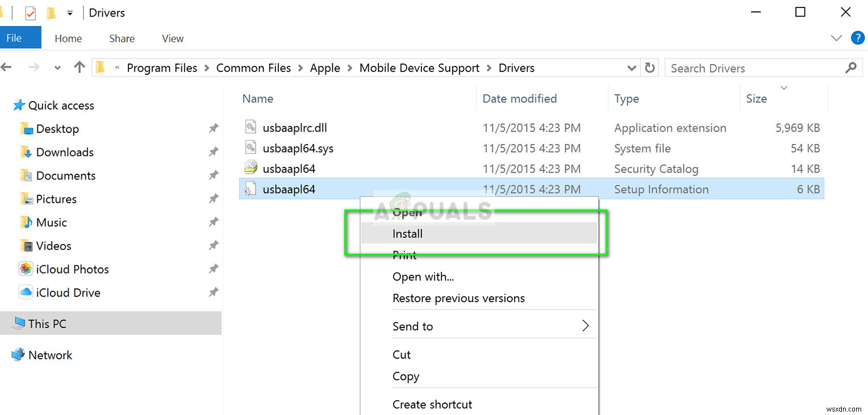Click the Back navigation arrow
This screenshot has height=415, width=868.
(x=7, y=67)
